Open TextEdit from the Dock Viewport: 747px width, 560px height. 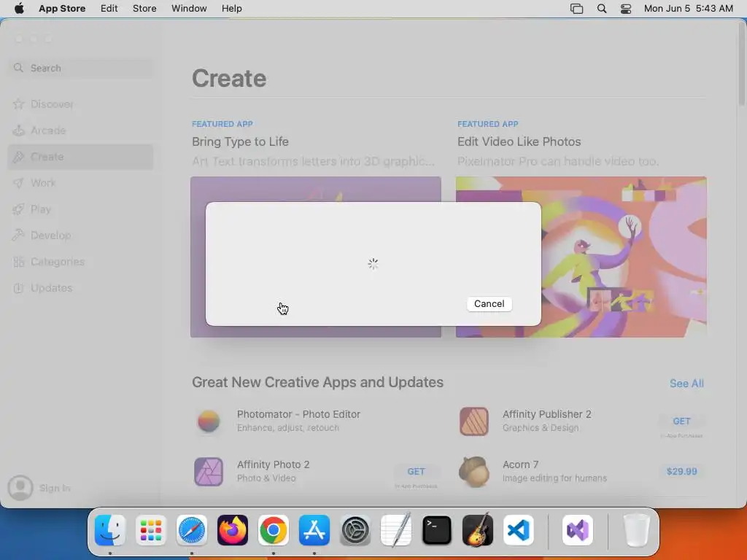[x=396, y=530]
